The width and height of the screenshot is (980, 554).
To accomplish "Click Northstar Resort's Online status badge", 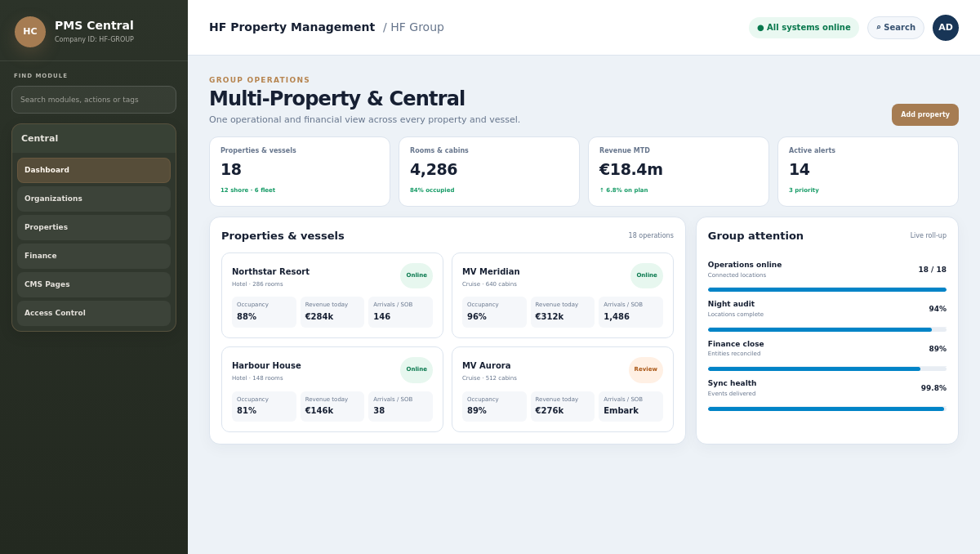I will pyautogui.click(x=416, y=275).
